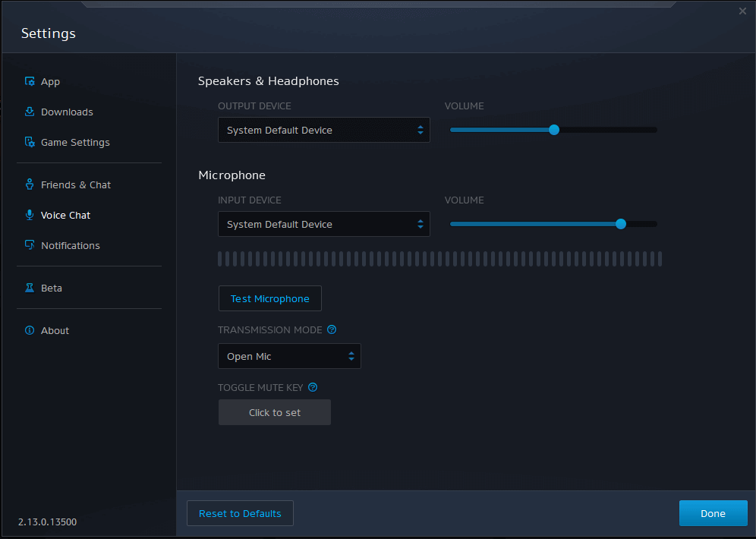Screen dimensions: 756x539
Task: Click the microphone volume slider handle
Action: (621, 224)
